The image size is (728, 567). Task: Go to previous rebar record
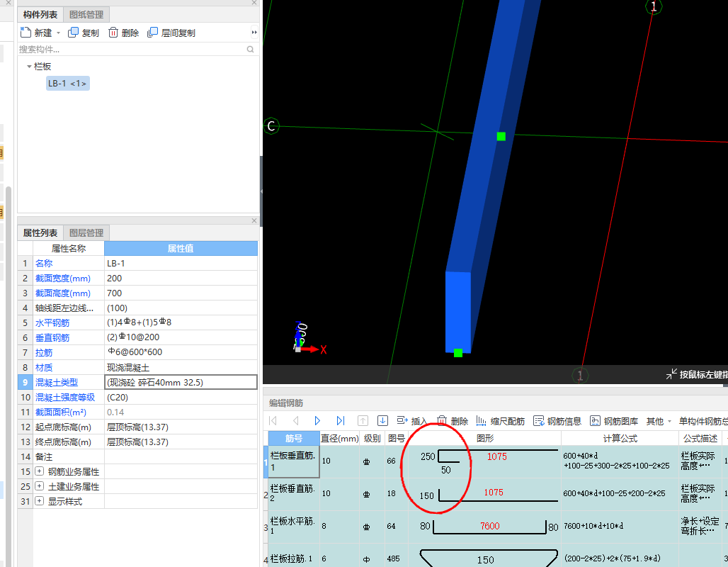(295, 420)
